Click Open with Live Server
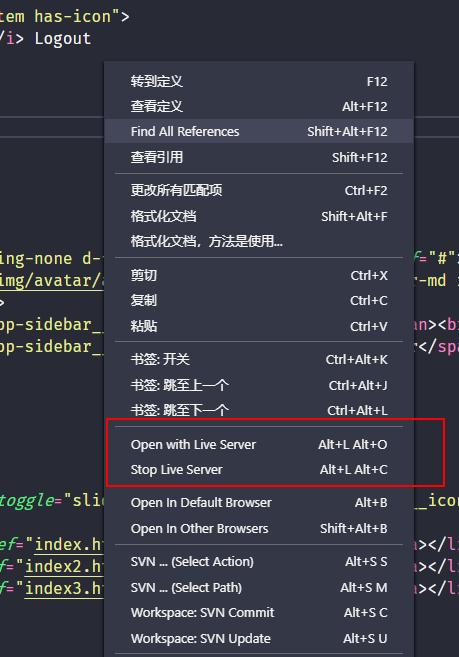The height and width of the screenshot is (657, 459). 259,445
